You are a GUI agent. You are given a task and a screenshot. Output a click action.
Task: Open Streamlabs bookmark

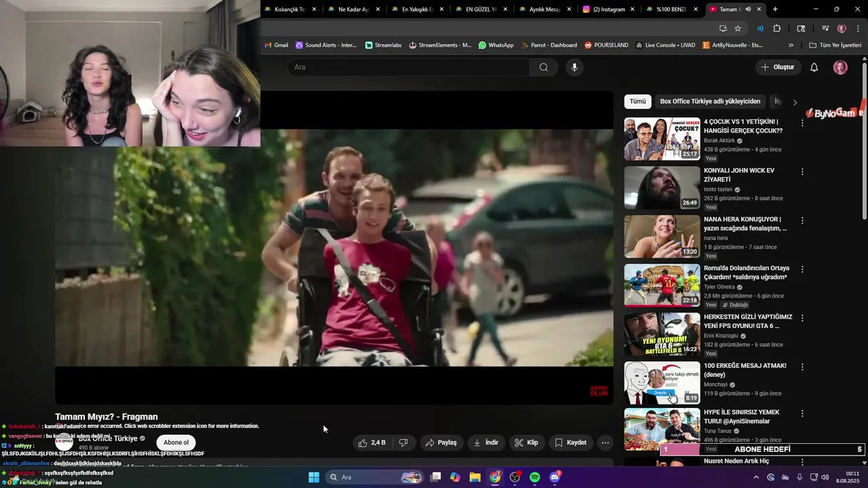pyautogui.click(x=384, y=45)
